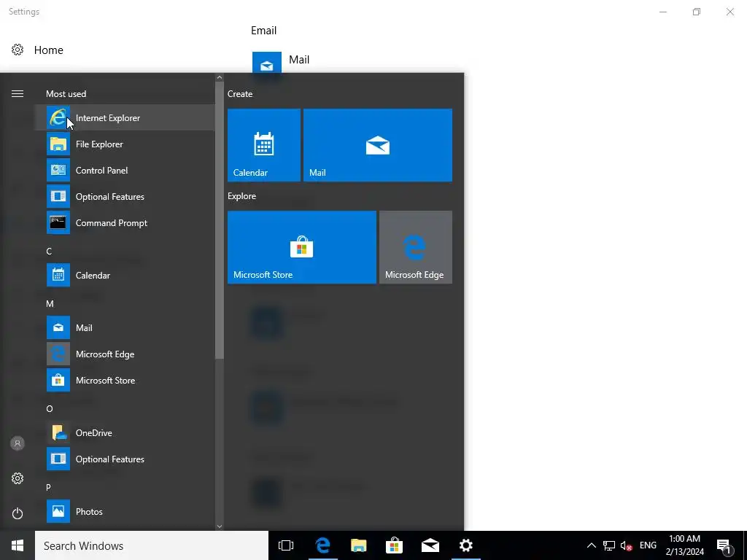Open Microsoft Store in the app list
Image resolution: width=747 pixels, height=560 pixels.
[x=125, y=380]
